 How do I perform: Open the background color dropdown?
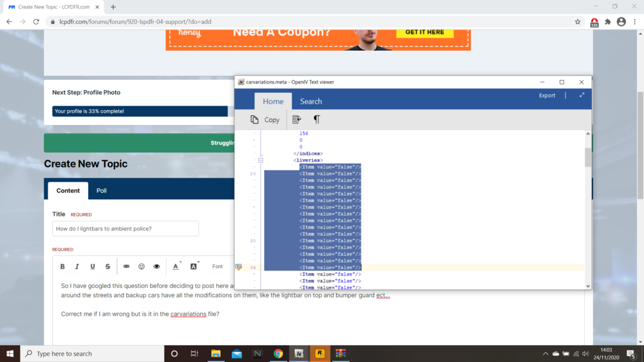point(194,267)
